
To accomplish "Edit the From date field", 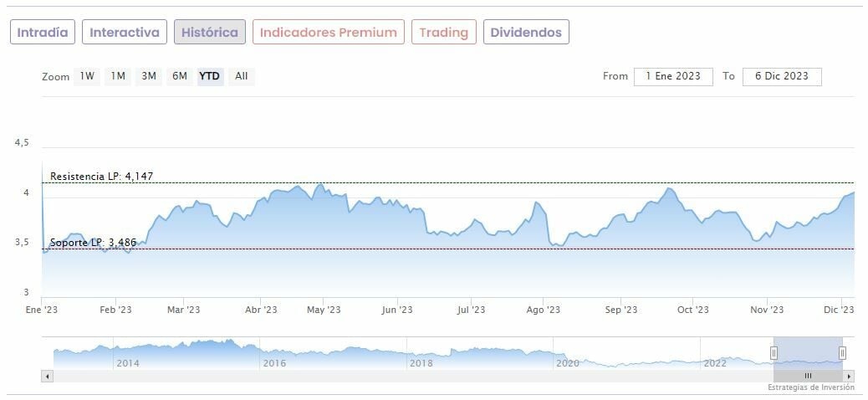I will tap(673, 76).
